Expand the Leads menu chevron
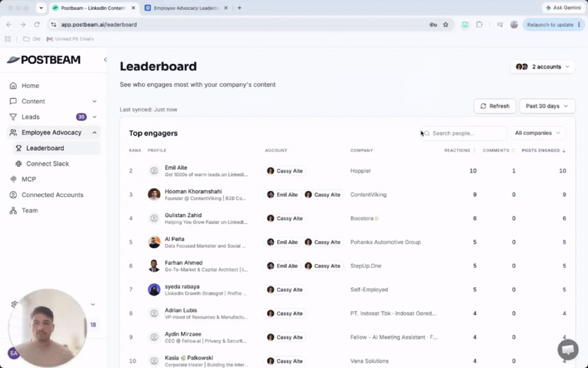The height and width of the screenshot is (368, 588). (95, 117)
